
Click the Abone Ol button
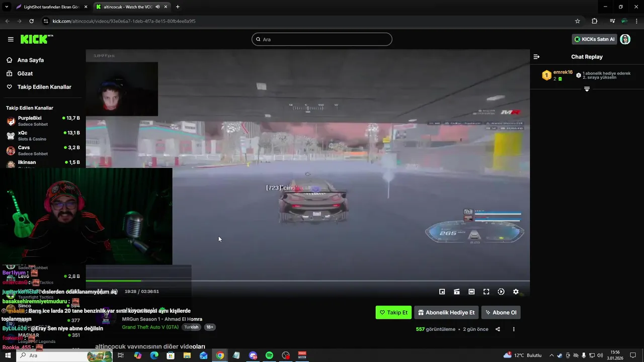coord(501,312)
